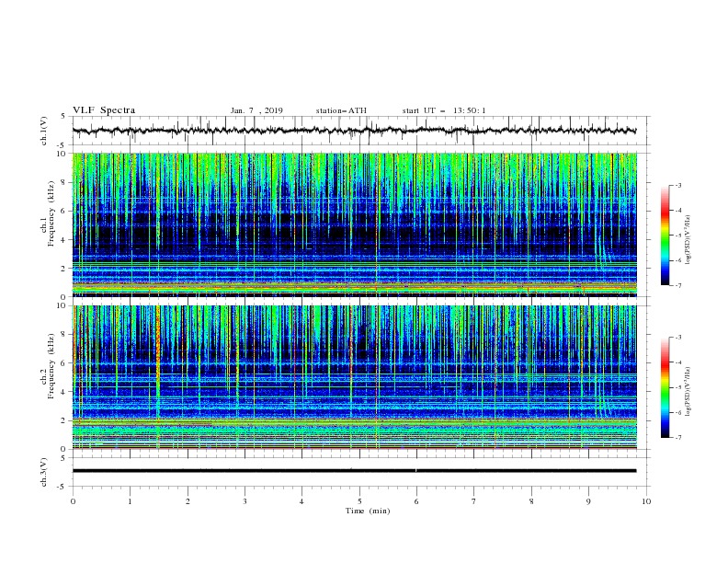Click the ch.2 spectrogram panel
The image size is (728, 563).
[x=355, y=377]
